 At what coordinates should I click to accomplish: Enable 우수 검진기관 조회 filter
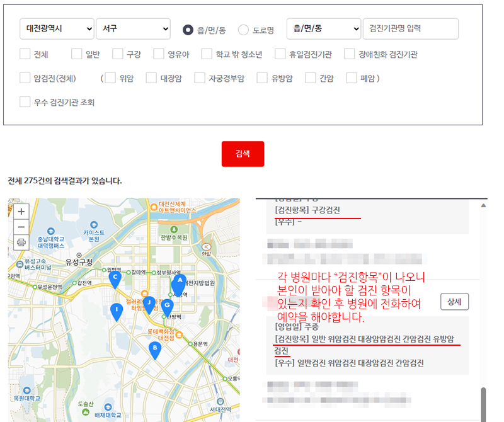point(25,101)
